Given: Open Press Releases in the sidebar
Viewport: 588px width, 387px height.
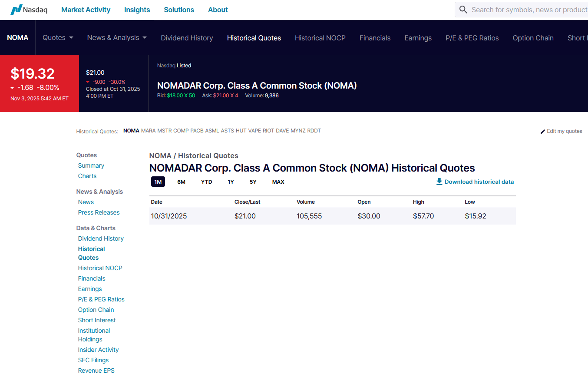Looking at the screenshot, I should [99, 212].
